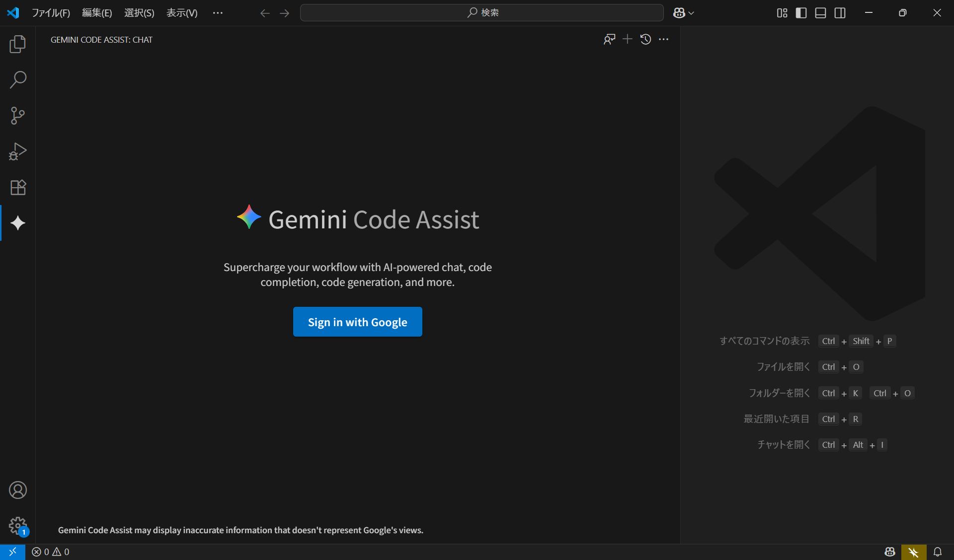Click the 検索 command center search box
954x560 pixels.
(x=482, y=13)
